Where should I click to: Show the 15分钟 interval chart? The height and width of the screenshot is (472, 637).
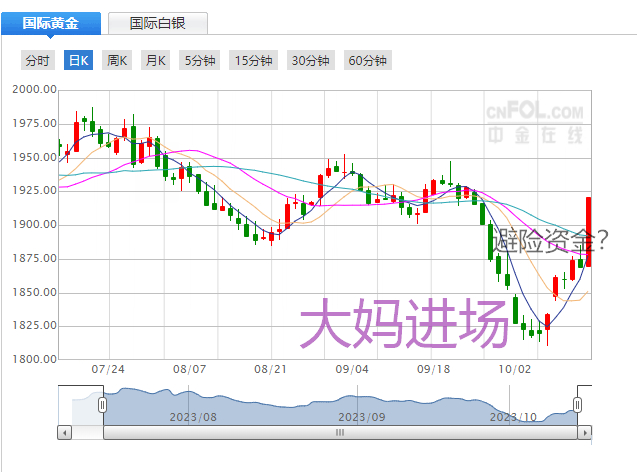point(253,61)
